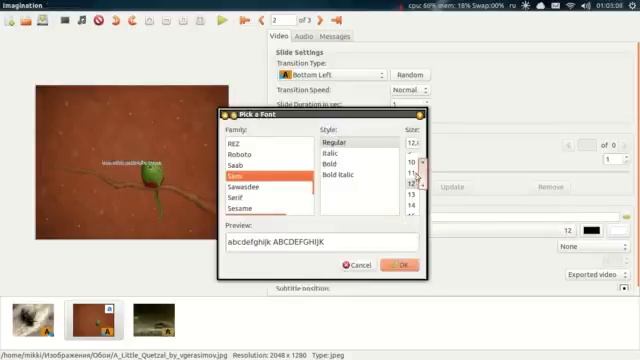Choose Bold font style
This screenshot has height=360, width=640.
tap(360, 164)
